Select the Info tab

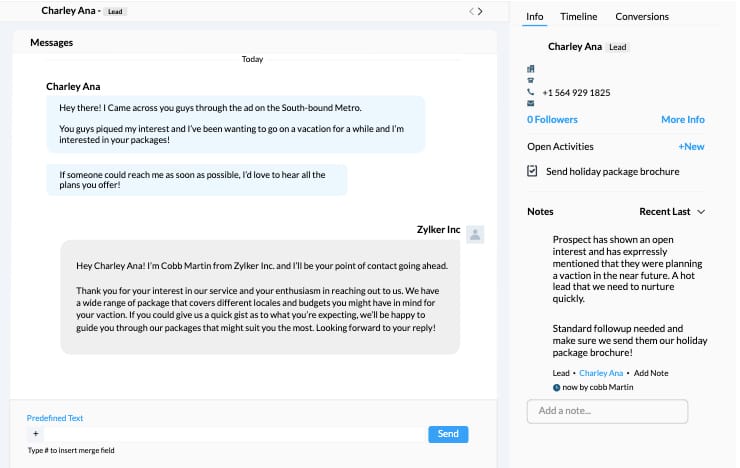click(x=535, y=17)
